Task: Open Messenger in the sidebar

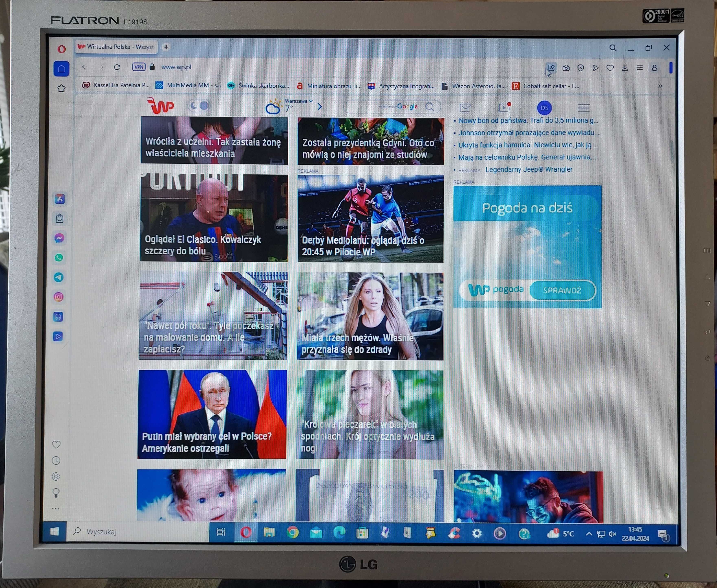Action: [59, 238]
